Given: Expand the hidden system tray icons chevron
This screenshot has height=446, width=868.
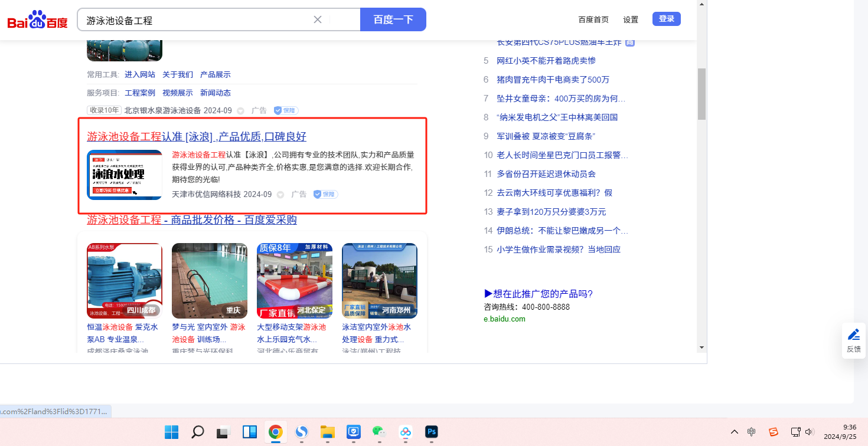Looking at the screenshot, I should click(x=734, y=432).
